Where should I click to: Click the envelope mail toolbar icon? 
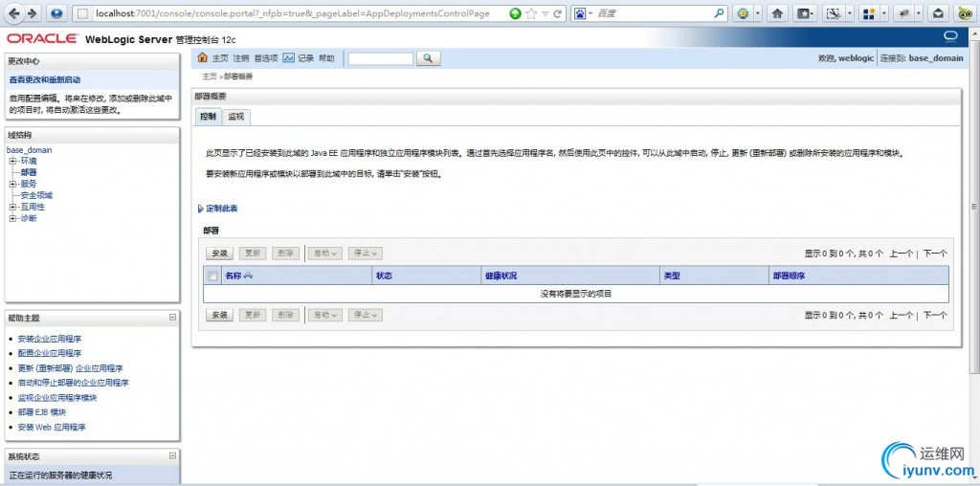point(939,13)
